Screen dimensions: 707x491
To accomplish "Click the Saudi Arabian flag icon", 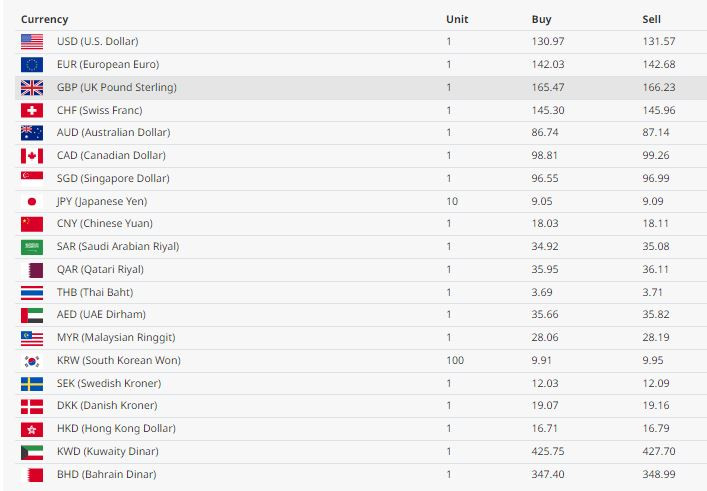I will pos(32,247).
